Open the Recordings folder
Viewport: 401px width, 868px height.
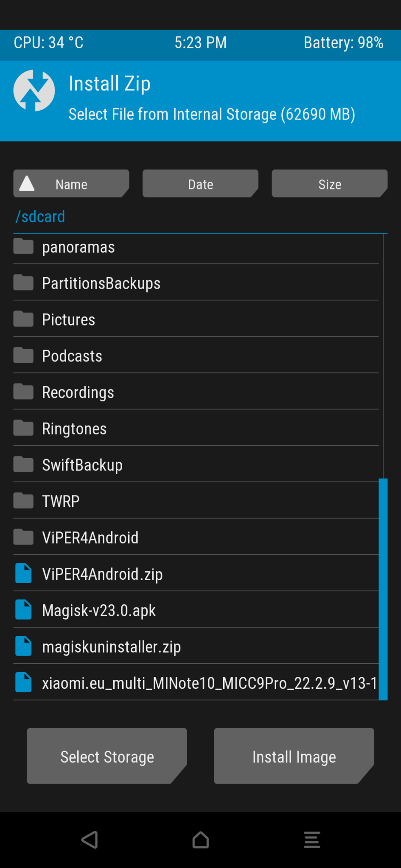coord(78,392)
